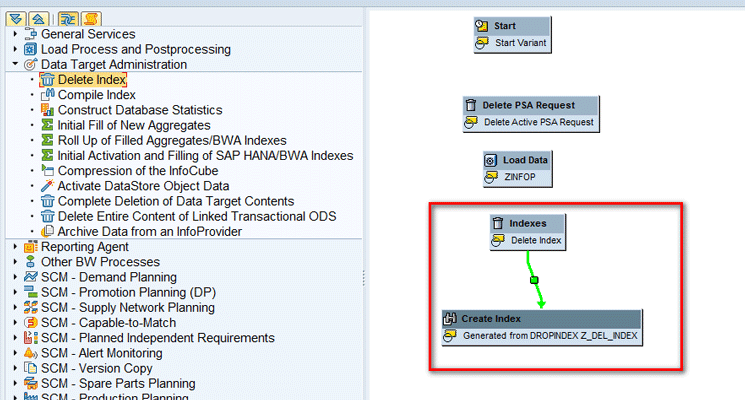The image size is (745, 400).
Task: Click Construct Database Statistics chart icon
Action: pos(47,110)
